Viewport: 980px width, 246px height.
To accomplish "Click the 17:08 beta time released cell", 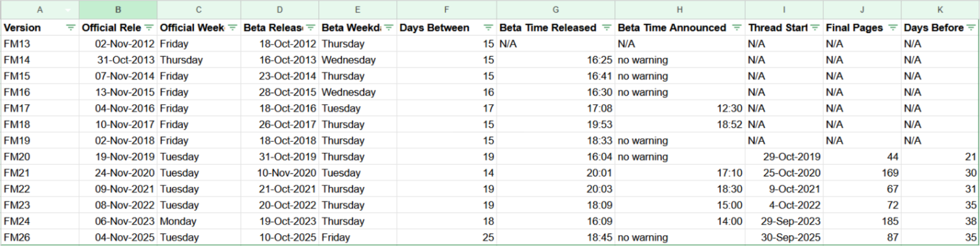I will (556, 108).
